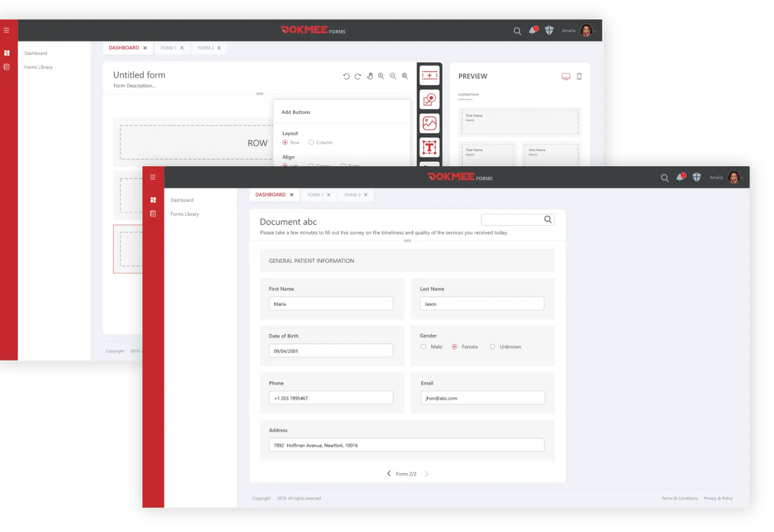Click the First Name field containing Maria
Image resolution: width=774 pixels, height=532 pixels.
pyautogui.click(x=331, y=304)
